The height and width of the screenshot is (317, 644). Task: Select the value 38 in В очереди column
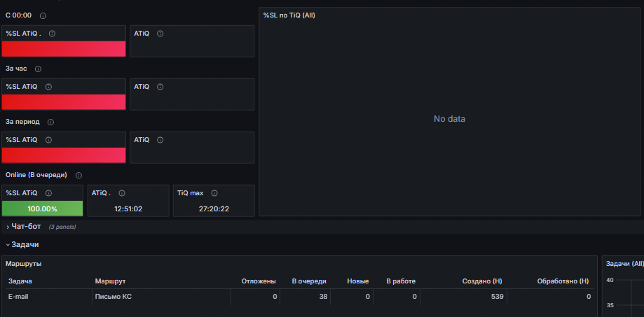323,297
